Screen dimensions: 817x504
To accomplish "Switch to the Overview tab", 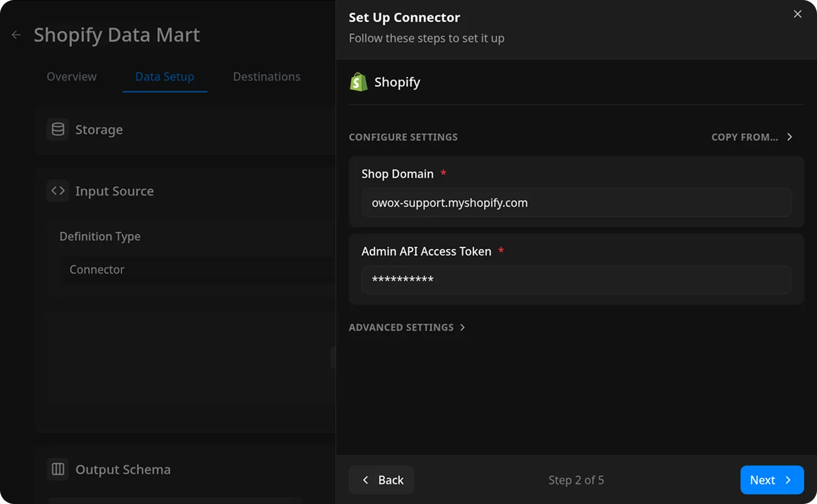I will (x=71, y=76).
